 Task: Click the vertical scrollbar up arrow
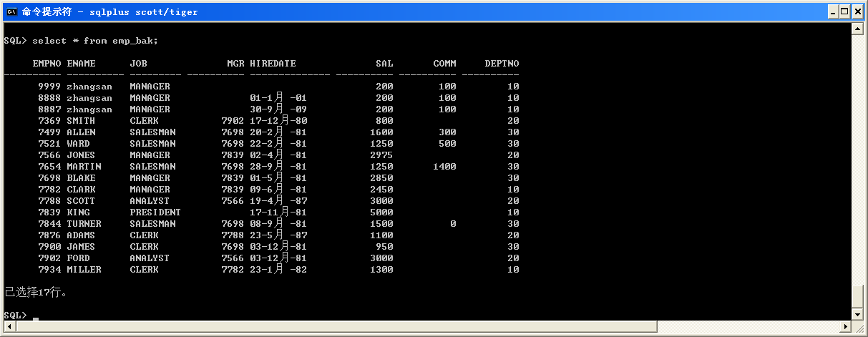(857, 28)
